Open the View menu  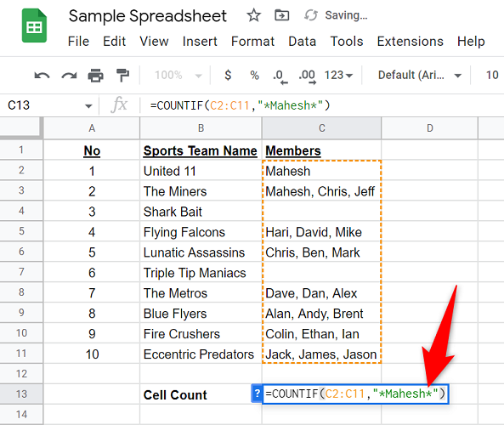point(154,42)
